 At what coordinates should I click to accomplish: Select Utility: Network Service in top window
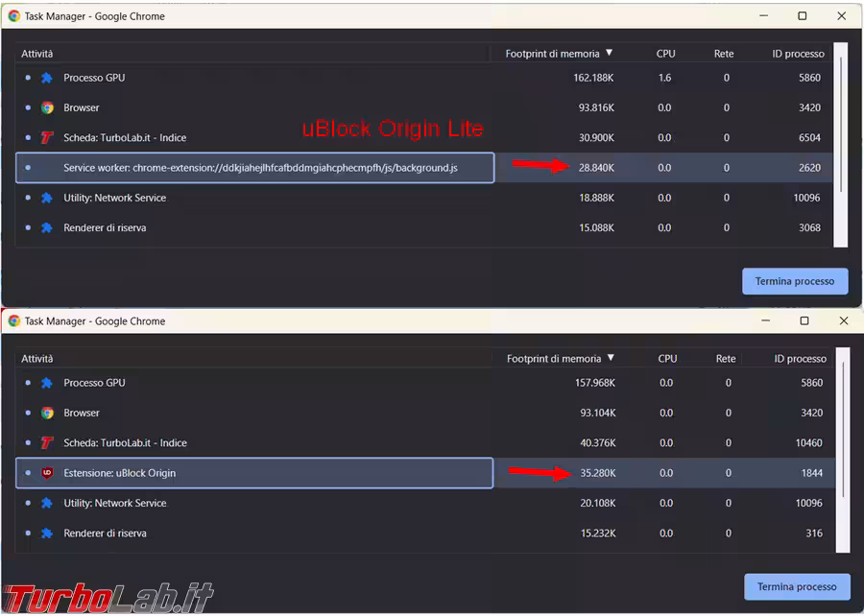pyautogui.click(x=114, y=198)
